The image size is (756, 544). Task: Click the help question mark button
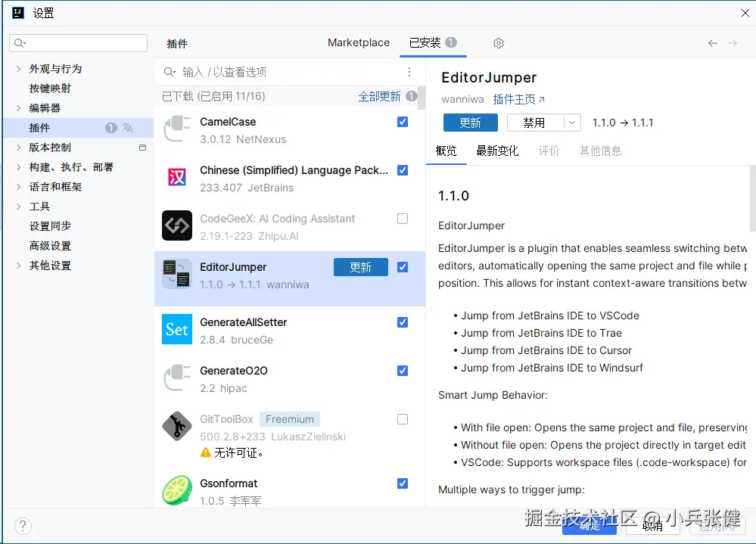pos(23,526)
